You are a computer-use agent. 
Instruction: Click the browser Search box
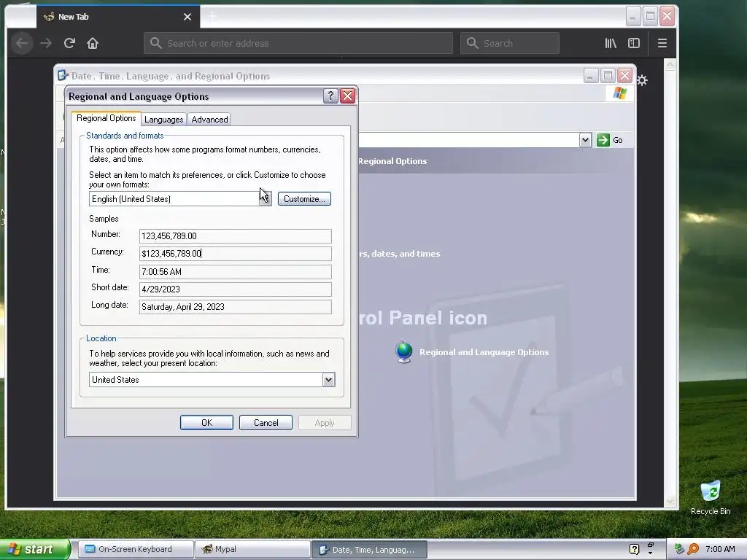tap(510, 43)
